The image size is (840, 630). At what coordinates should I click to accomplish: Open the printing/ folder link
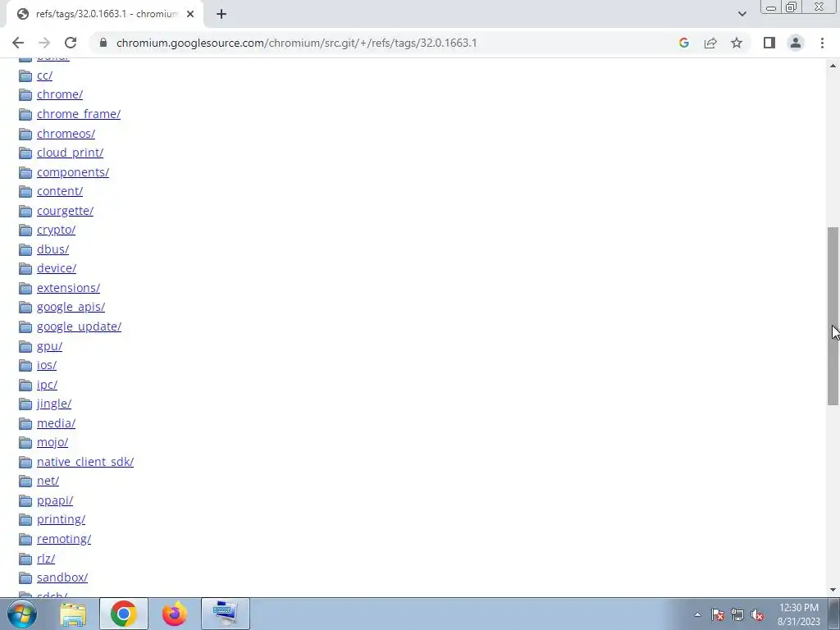pyautogui.click(x=61, y=519)
